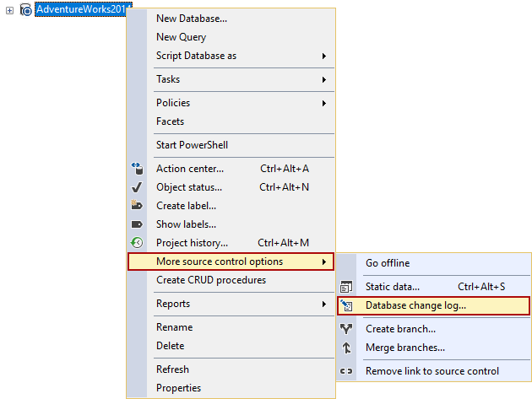Click the Merge branches icon
The width and height of the screenshot is (532, 399).
point(346,348)
